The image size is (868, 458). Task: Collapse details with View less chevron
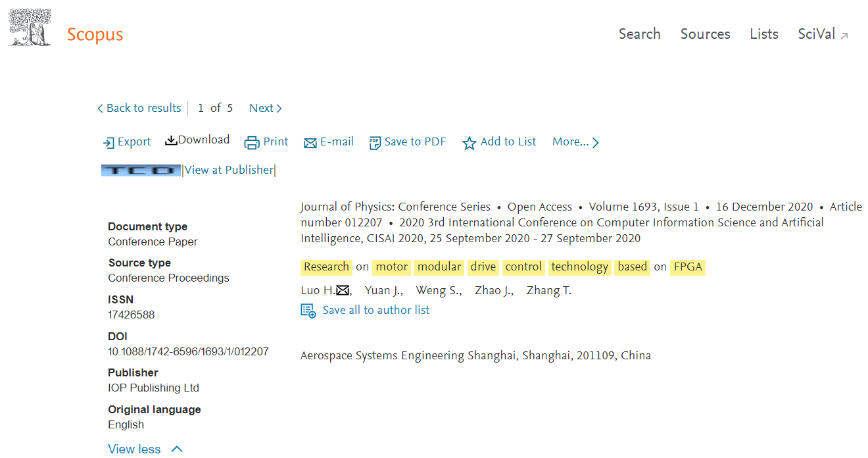click(176, 449)
